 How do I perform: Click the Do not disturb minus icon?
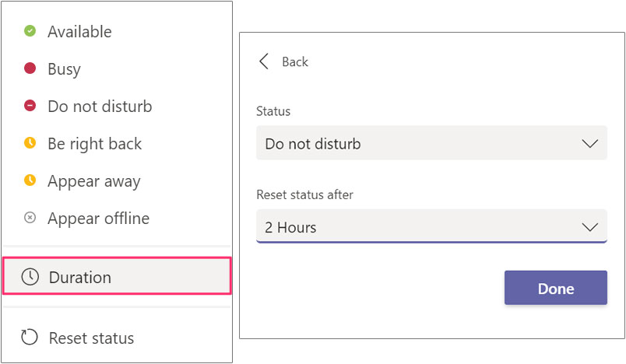click(30, 106)
